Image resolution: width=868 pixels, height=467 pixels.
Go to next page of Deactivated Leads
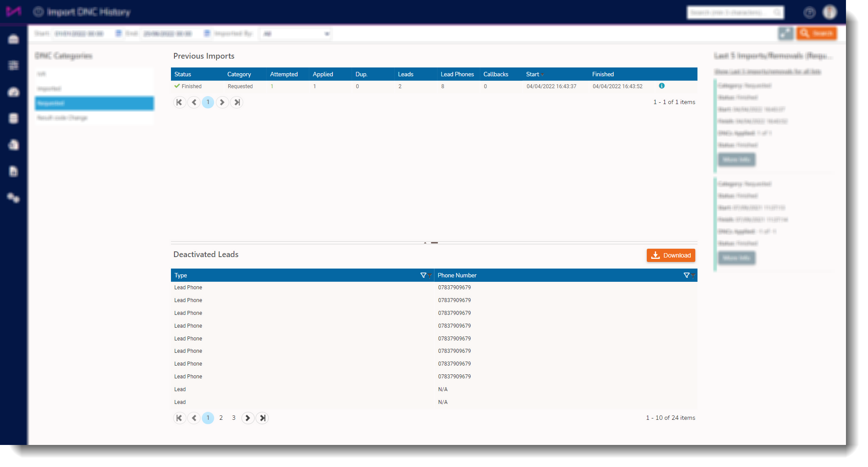click(248, 418)
